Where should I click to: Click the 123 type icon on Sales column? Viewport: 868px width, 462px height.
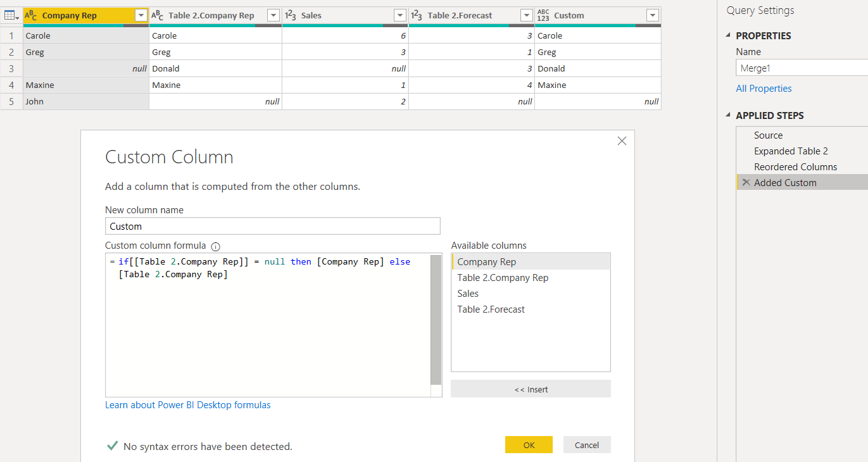pyautogui.click(x=291, y=15)
